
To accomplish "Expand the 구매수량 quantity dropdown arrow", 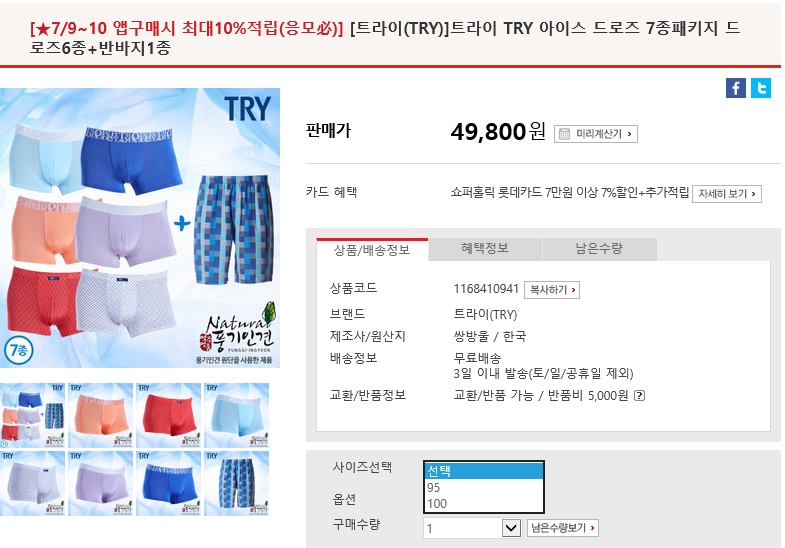I will 511,528.
